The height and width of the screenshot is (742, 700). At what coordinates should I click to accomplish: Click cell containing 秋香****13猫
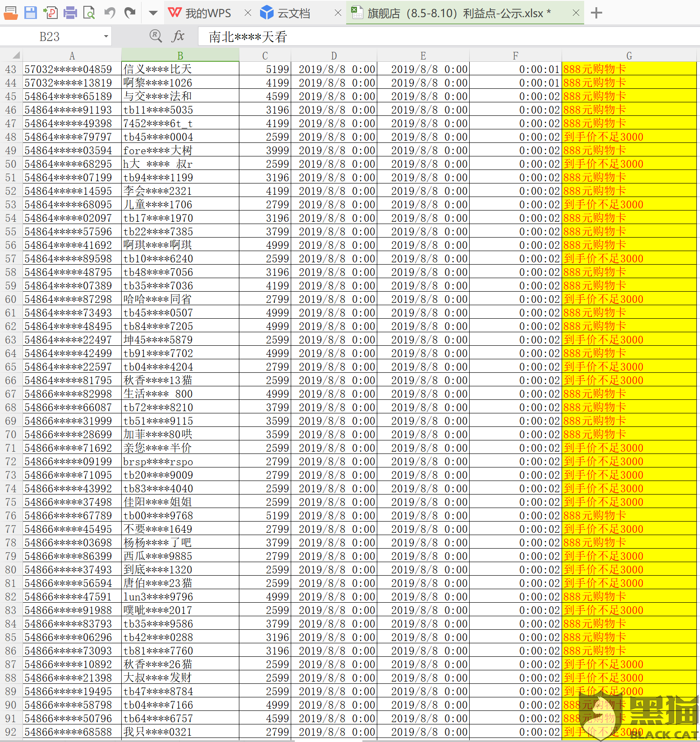pyautogui.click(x=180, y=380)
